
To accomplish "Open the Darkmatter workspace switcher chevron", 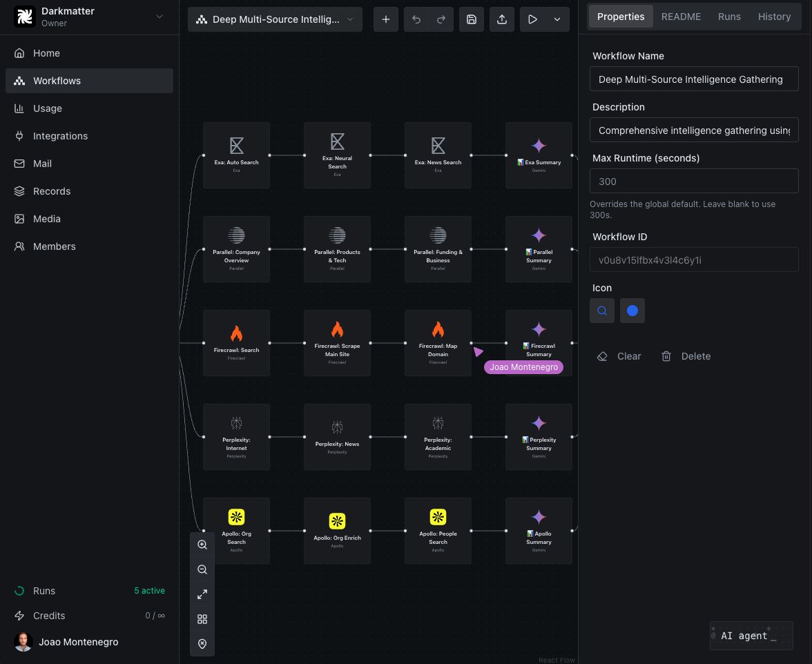I will (159, 17).
